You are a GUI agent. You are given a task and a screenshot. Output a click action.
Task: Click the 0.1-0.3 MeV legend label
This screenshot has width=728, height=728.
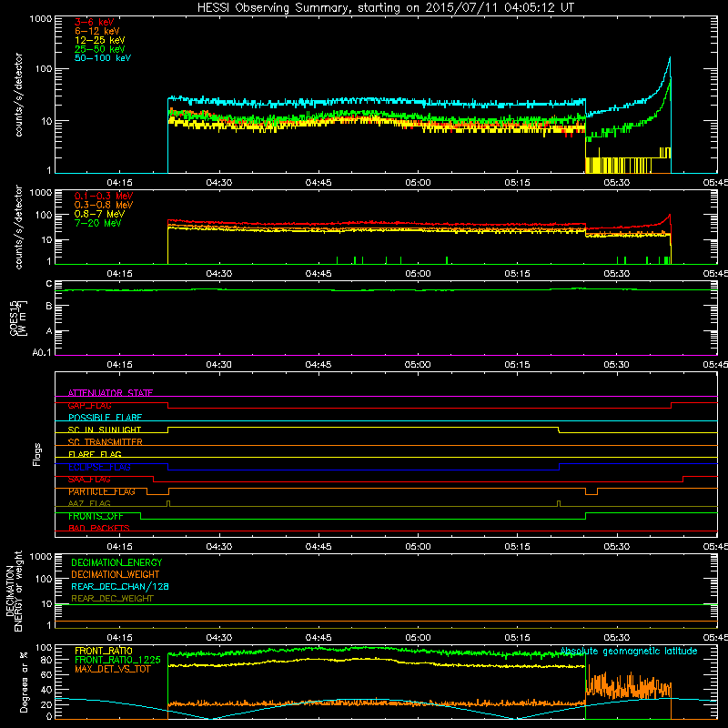click(x=104, y=196)
